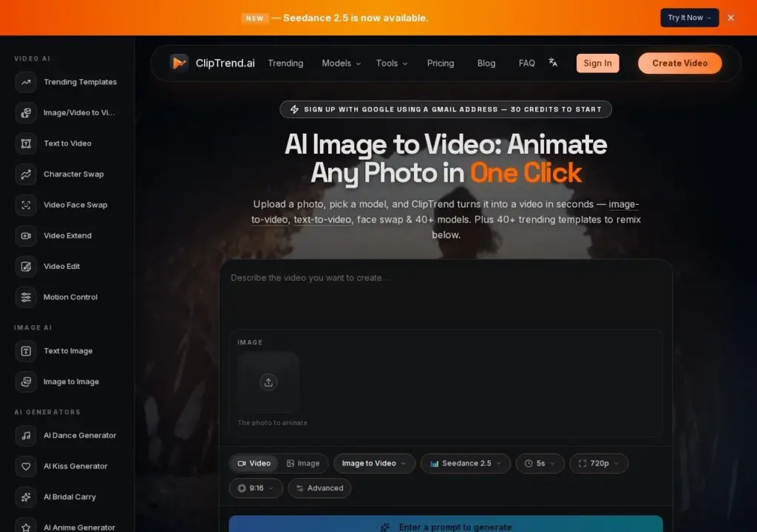The image size is (757, 532).
Task: Expand the Models navigation dropdown
Action: (x=341, y=64)
